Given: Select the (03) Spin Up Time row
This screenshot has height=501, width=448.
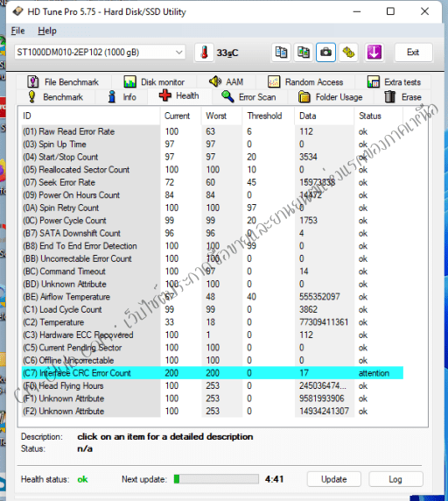Looking at the screenshot, I should [213, 145].
